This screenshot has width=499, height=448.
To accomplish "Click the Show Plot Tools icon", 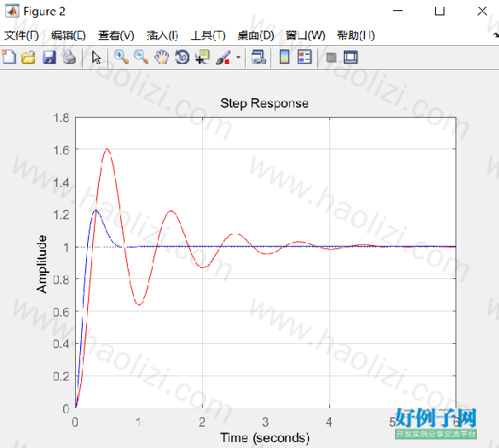I will tap(351, 58).
